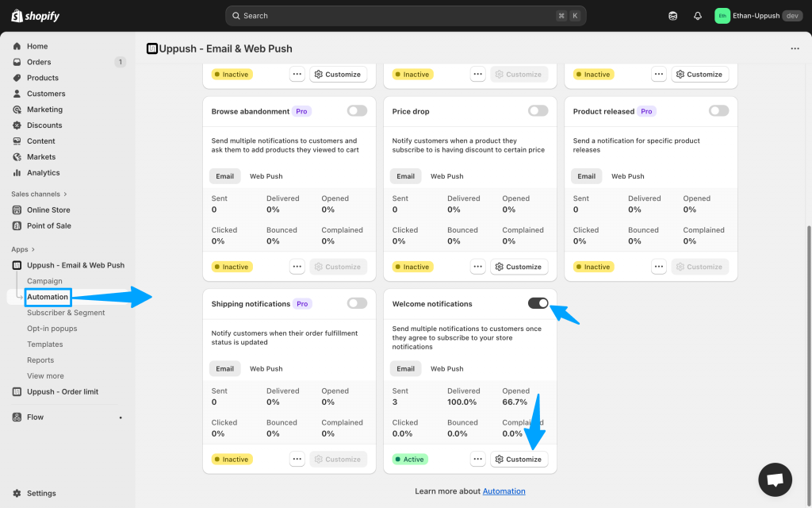Viewport: 812px width, 508px height.
Task: Expand the Apps section in sidebar
Action: (x=23, y=249)
